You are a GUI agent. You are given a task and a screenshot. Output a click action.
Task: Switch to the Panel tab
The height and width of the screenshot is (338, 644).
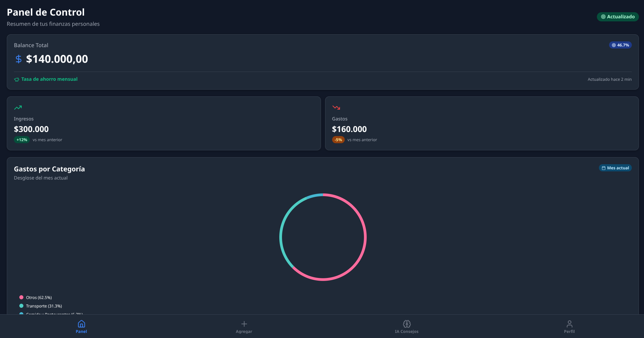[x=81, y=326]
